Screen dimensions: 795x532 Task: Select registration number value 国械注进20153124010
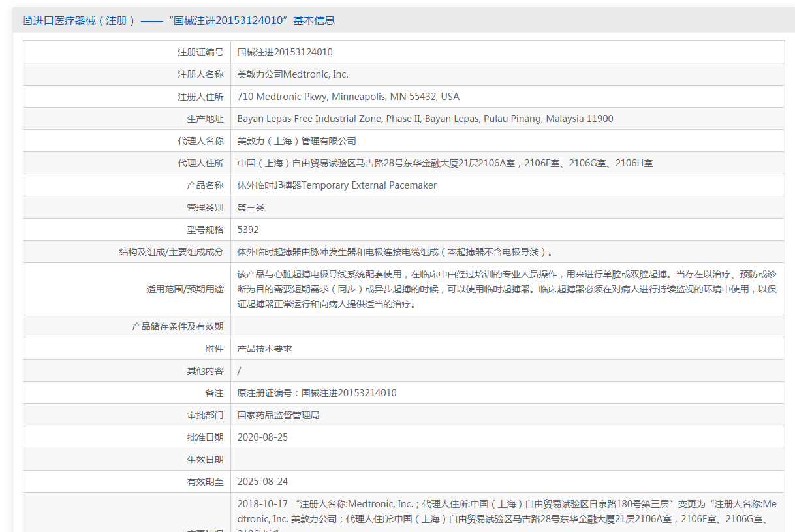coord(285,52)
